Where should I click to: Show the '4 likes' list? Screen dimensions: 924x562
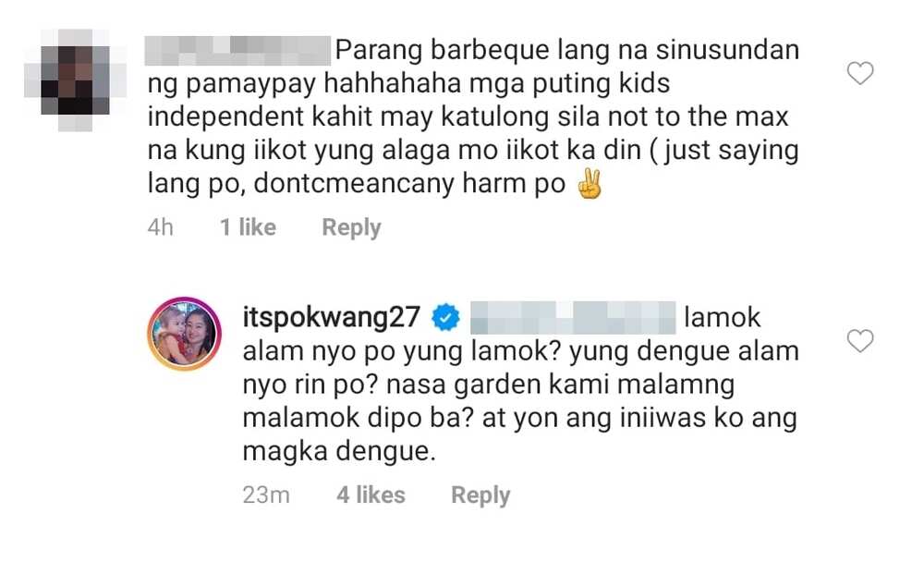pos(371,495)
